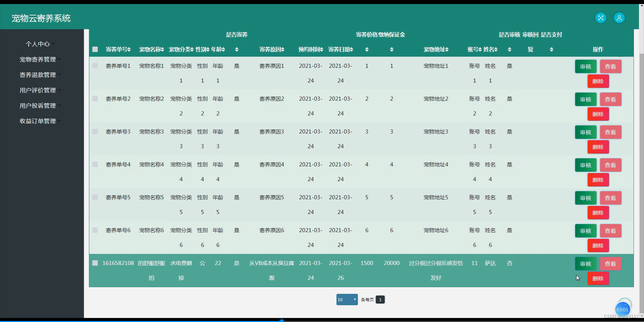The image size is (644, 322).
Task: Click cell 宠物地址4
Action: tap(436, 165)
